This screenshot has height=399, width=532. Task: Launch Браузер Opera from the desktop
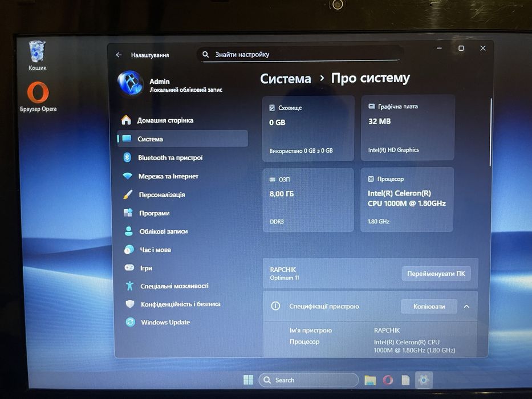tap(38, 96)
